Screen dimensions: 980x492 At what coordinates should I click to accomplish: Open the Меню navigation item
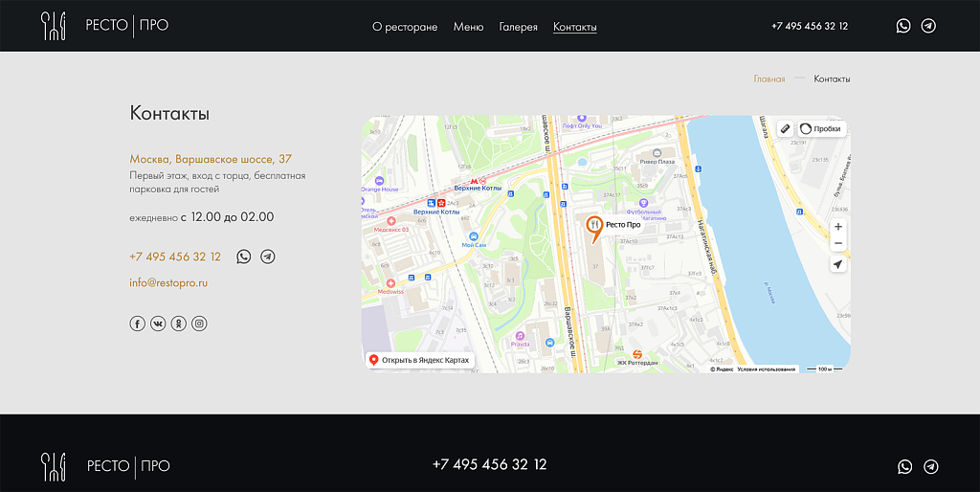pyautogui.click(x=468, y=27)
